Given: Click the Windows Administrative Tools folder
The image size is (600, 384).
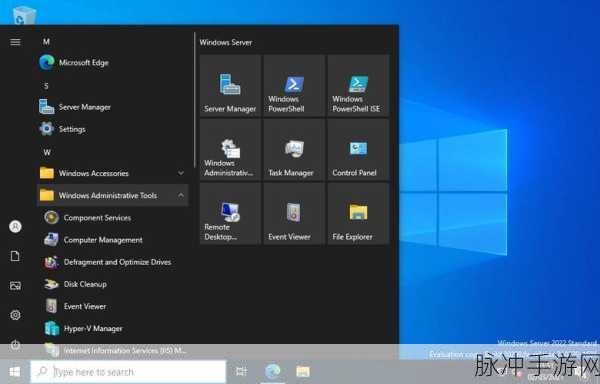Looking at the screenshot, I should [113, 195].
